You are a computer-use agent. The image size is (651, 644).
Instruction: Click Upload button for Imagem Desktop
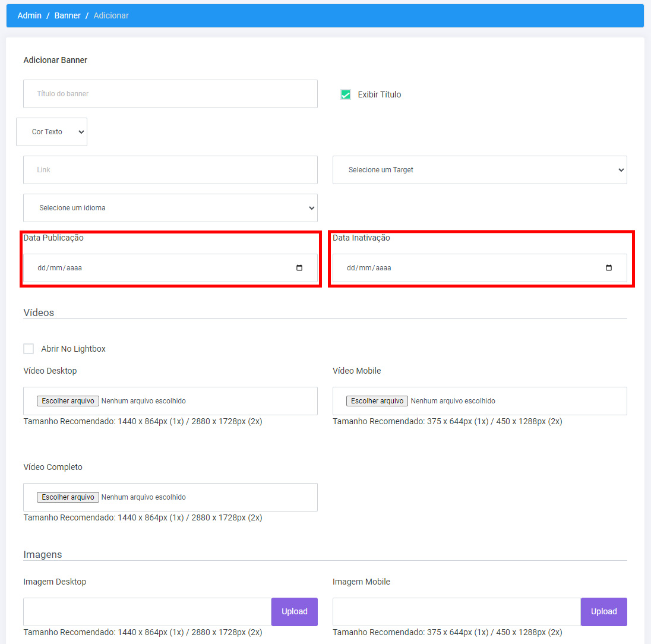(x=295, y=611)
